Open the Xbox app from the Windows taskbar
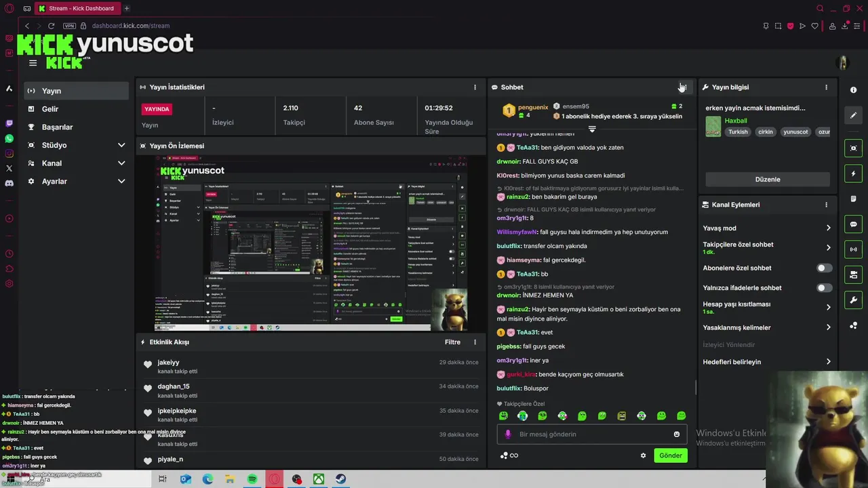The height and width of the screenshot is (488, 868). (x=318, y=479)
